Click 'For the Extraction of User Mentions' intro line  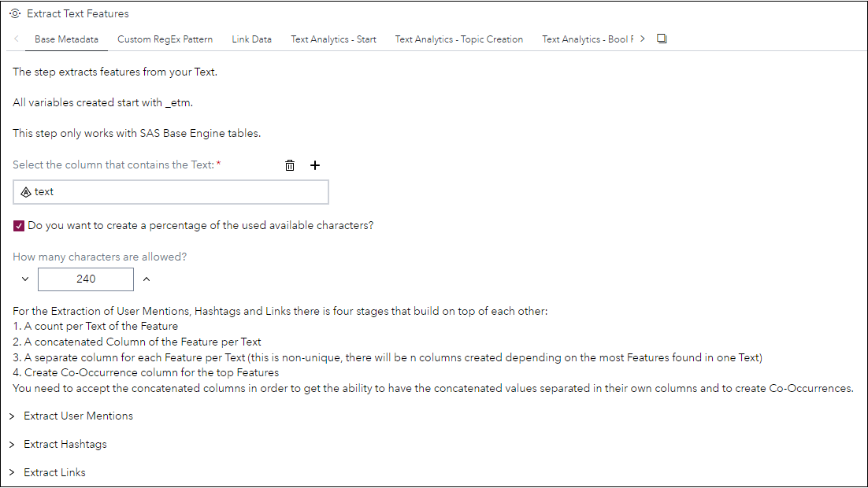pos(280,311)
